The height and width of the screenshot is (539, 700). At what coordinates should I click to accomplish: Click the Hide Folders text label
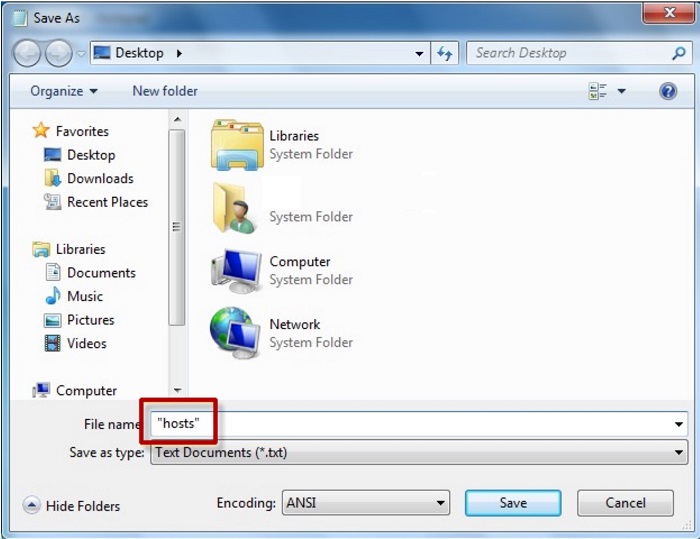pos(83,506)
